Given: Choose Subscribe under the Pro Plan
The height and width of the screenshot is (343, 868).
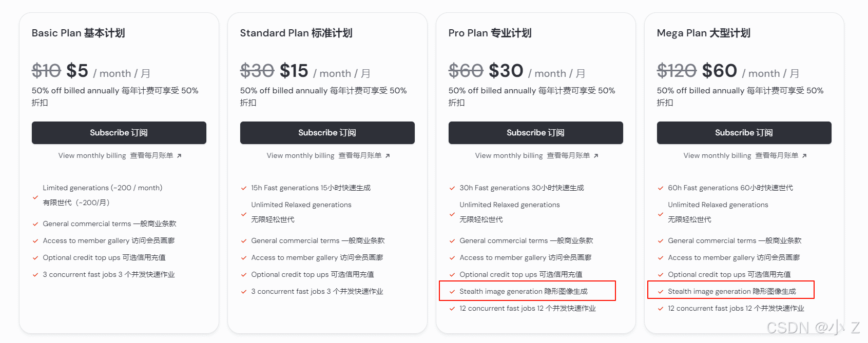Looking at the screenshot, I should pyautogui.click(x=535, y=133).
